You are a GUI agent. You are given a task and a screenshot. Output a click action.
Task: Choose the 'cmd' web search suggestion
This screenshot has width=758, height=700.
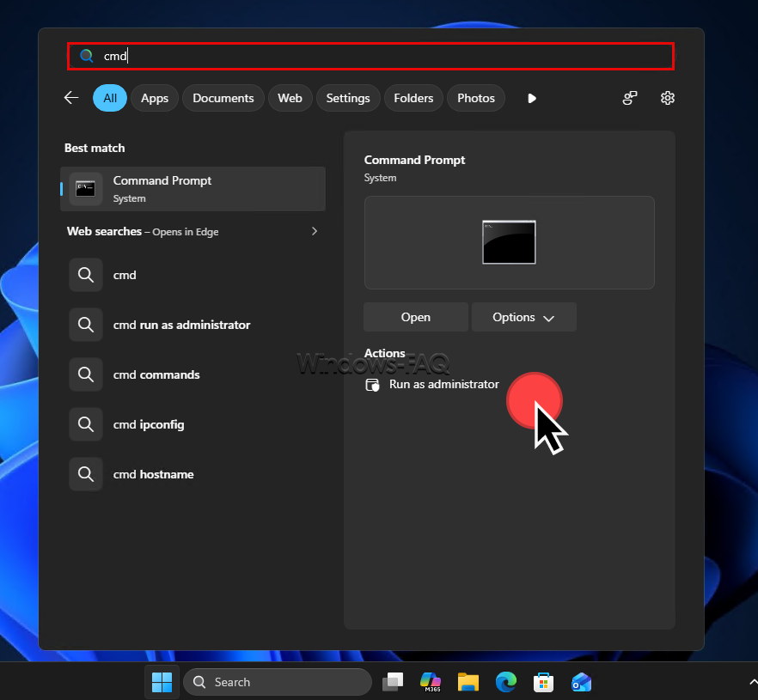[x=193, y=275]
